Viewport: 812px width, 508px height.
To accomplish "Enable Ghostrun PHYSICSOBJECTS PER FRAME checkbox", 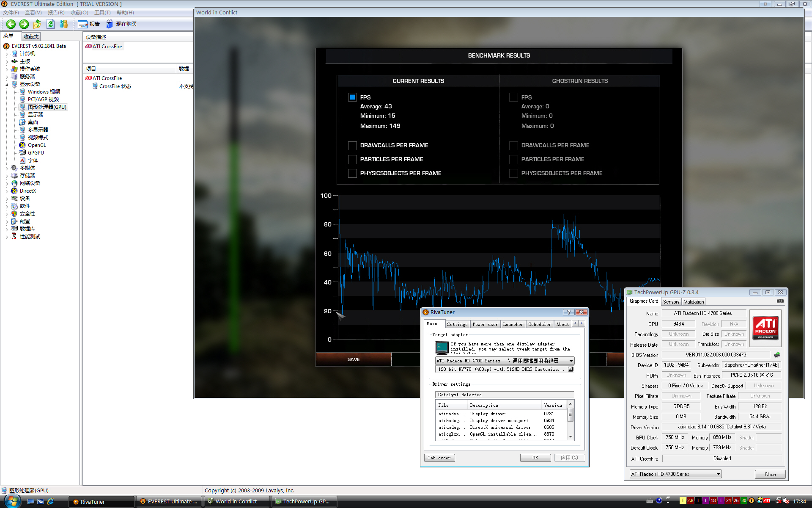I will (513, 174).
